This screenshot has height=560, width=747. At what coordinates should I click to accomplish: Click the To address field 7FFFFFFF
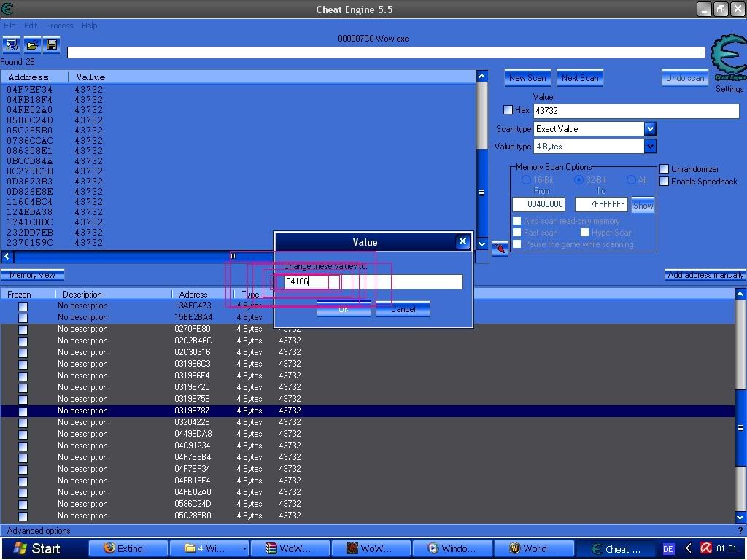(601, 204)
